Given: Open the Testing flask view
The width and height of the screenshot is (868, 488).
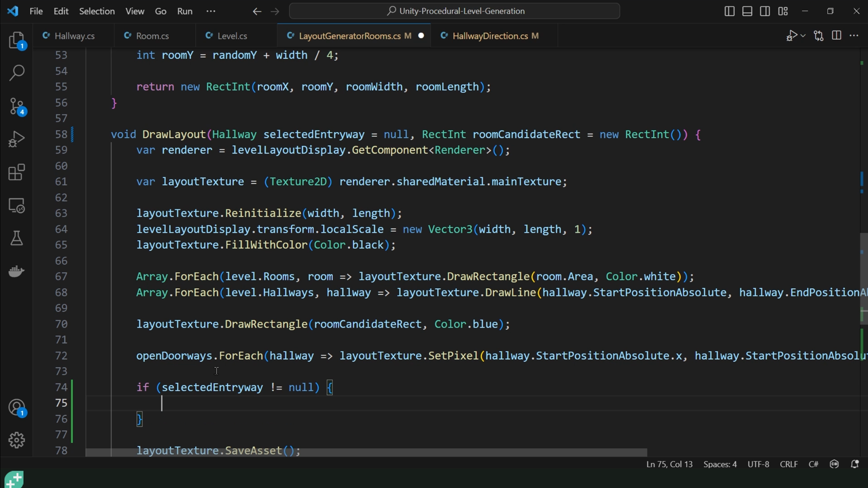Looking at the screenshot, I should click(17, 238).
